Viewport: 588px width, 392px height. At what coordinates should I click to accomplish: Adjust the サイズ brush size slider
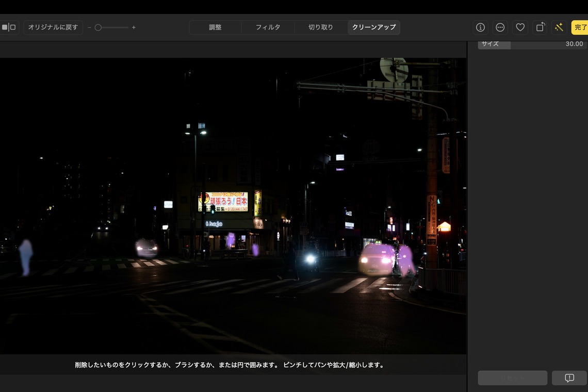click(531, 43)
